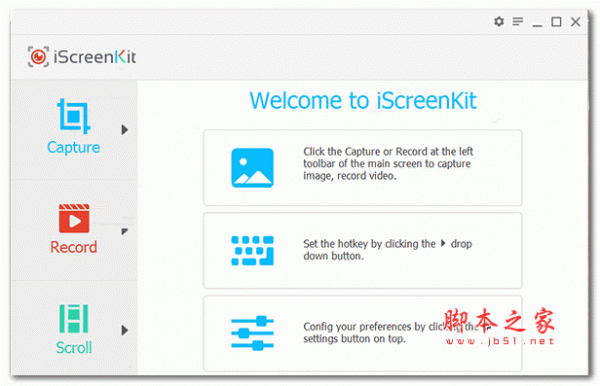Click the Capture label
This screenshot has height=386, width=600.
click(x=73, y=147)
